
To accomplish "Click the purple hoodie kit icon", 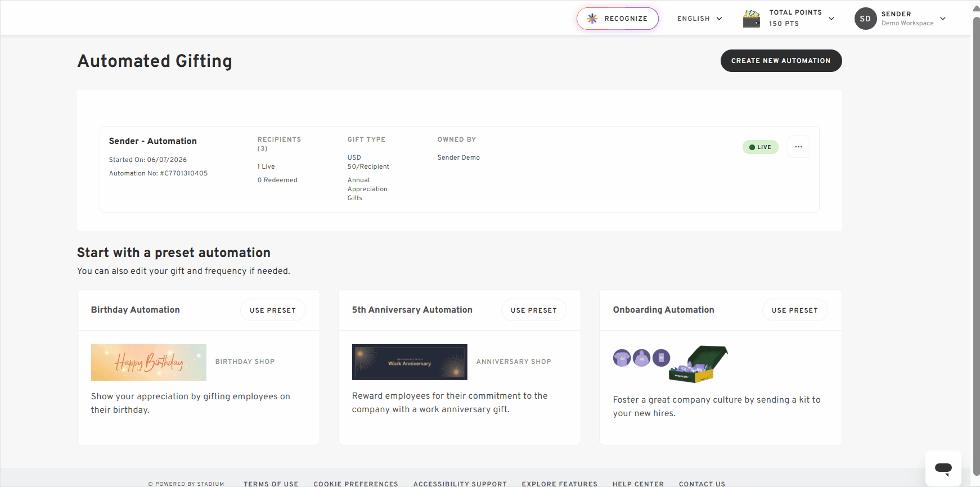I will tap(641, 358).
